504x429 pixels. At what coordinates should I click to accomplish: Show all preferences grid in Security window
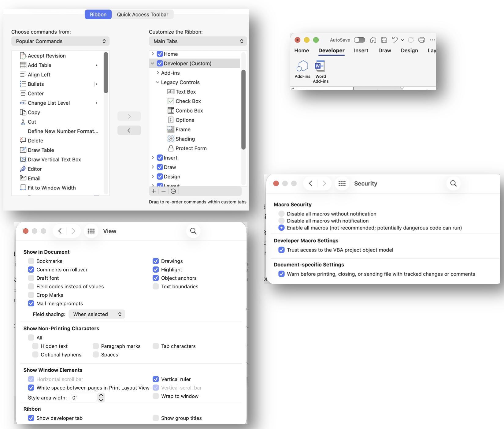tap(342, 183)
